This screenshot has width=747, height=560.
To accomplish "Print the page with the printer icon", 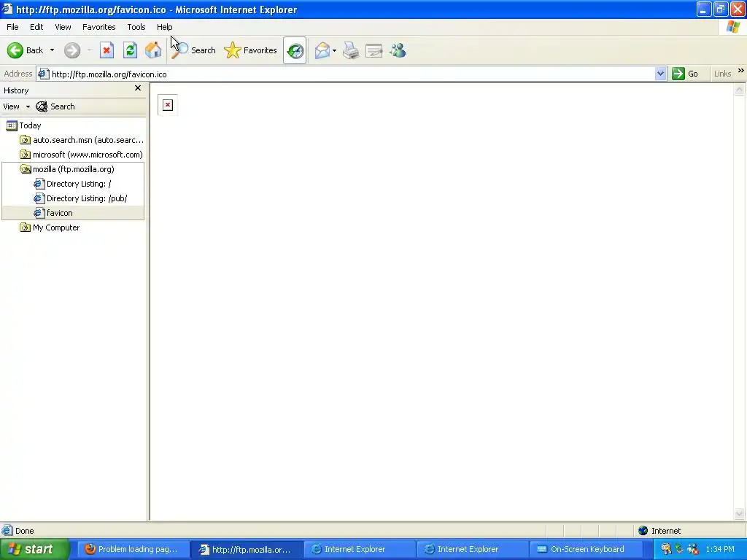I will point(351,50).
